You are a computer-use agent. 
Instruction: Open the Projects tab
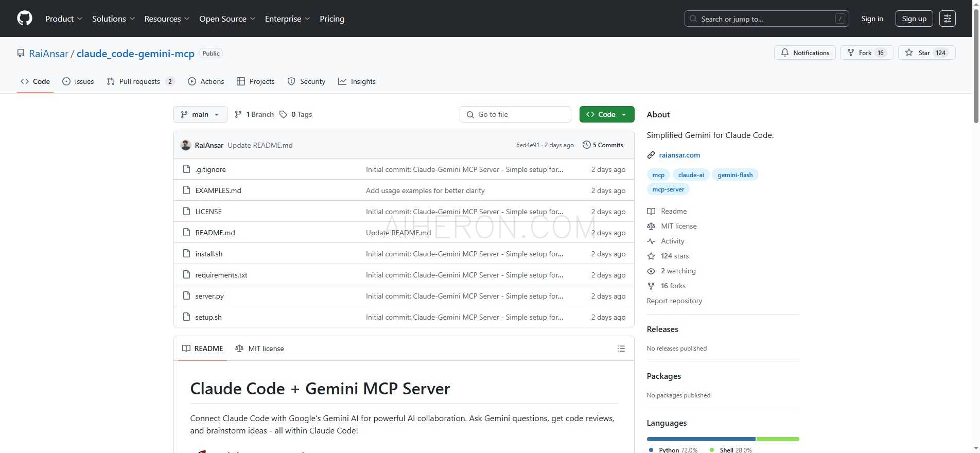click(255, 81)
